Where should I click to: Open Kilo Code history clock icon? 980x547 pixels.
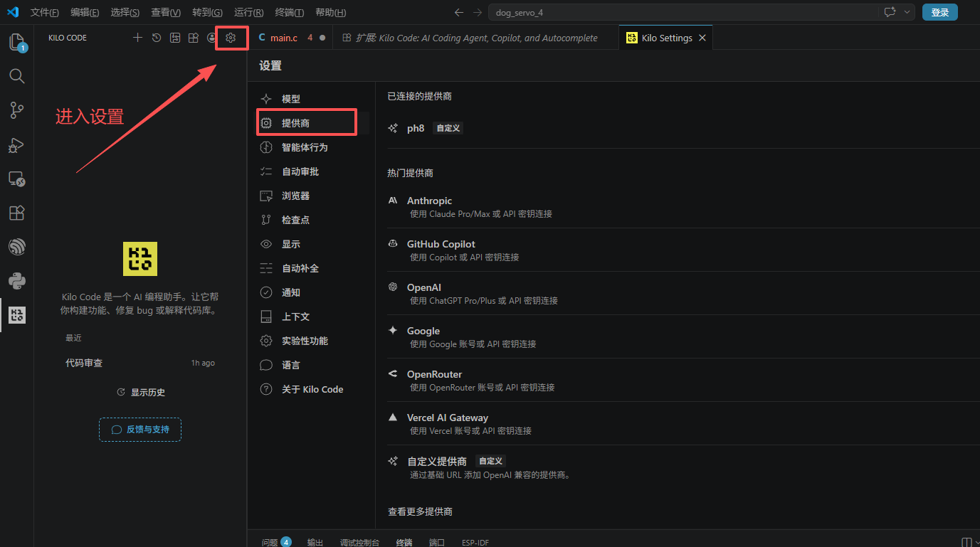coord(157,38)
